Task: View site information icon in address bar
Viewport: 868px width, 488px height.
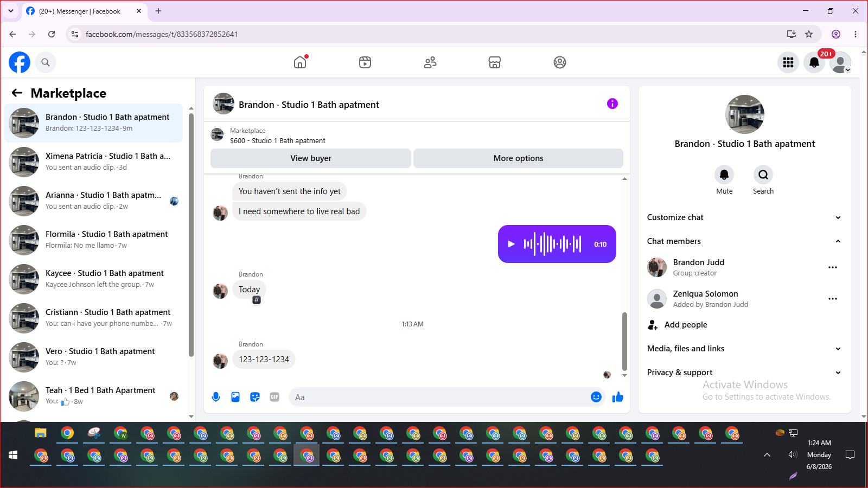Action: 75,34
